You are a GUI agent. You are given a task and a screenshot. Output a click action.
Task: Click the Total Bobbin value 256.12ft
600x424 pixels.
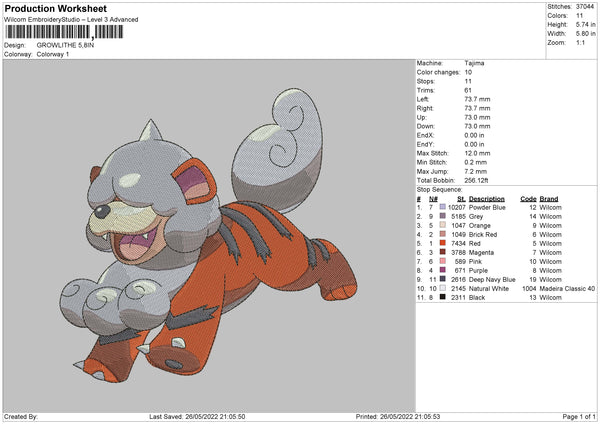(x=476, y=180)
